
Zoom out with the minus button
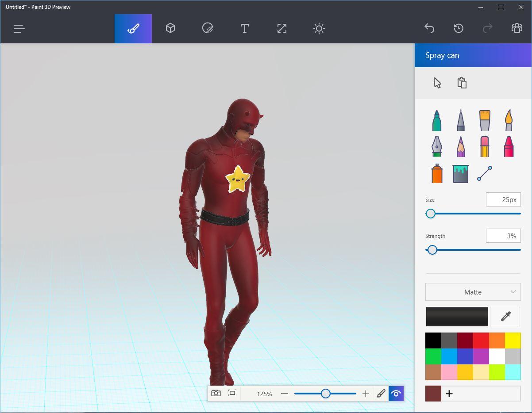pos(285,394)
